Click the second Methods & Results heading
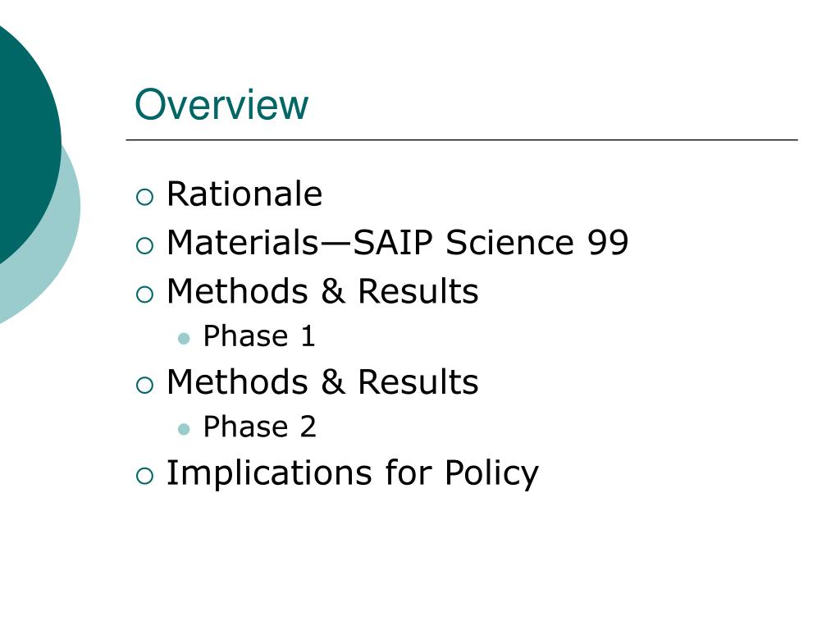The width and height of the screenshot is (840, 630). [322, 382]
